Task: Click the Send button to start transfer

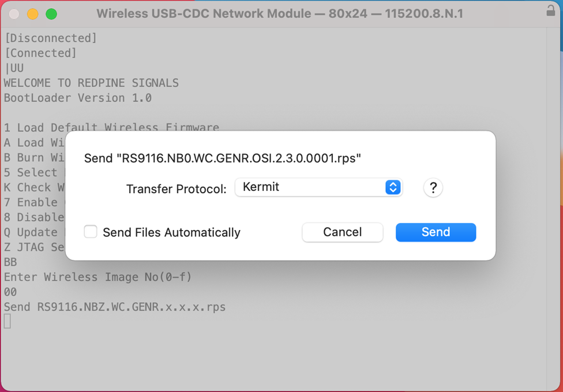Action: pyautogui.click(x=436, y=232)
